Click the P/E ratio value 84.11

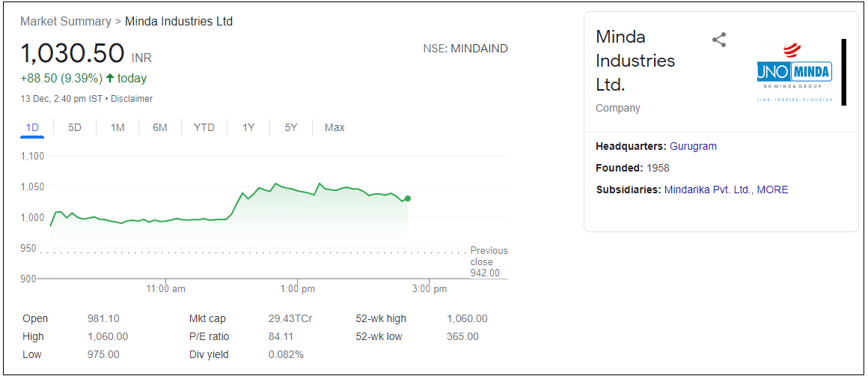click(281, 336)
